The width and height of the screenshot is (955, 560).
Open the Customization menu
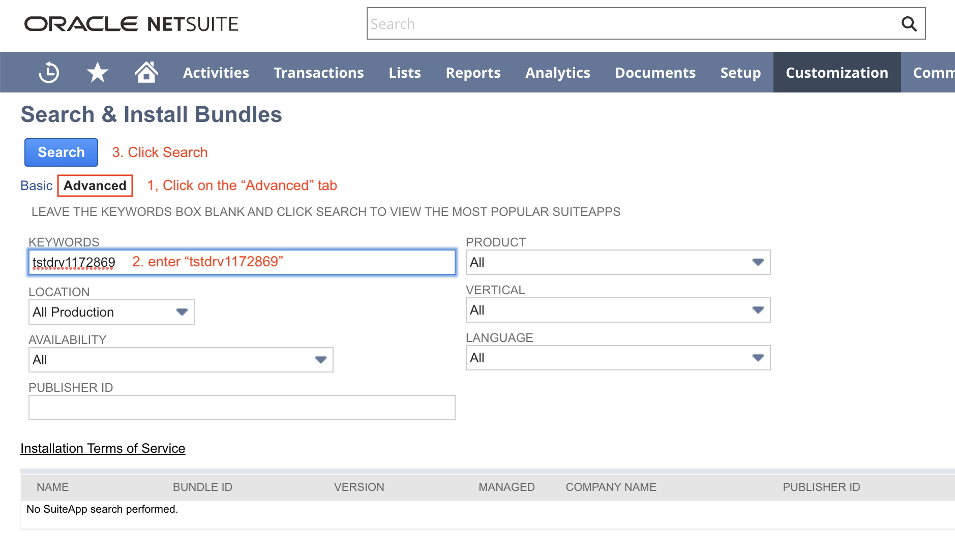point(837,72)
